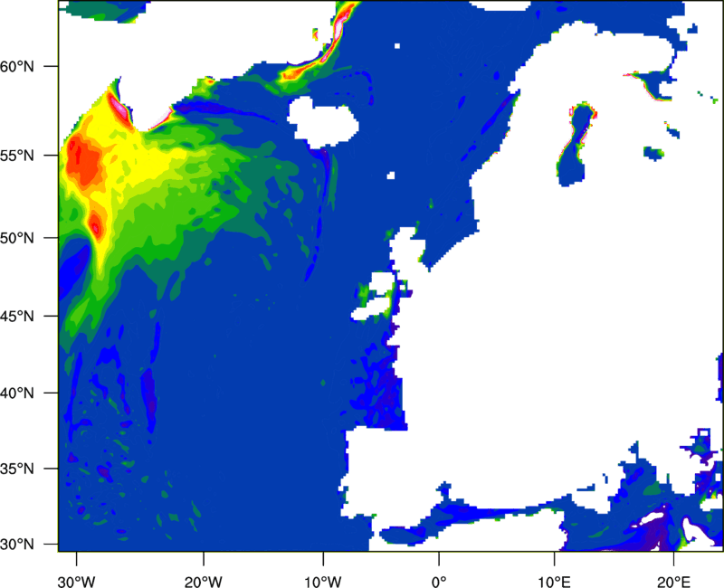
Task: Click the 60°N latitude label
Action: [x=17, y=66]
